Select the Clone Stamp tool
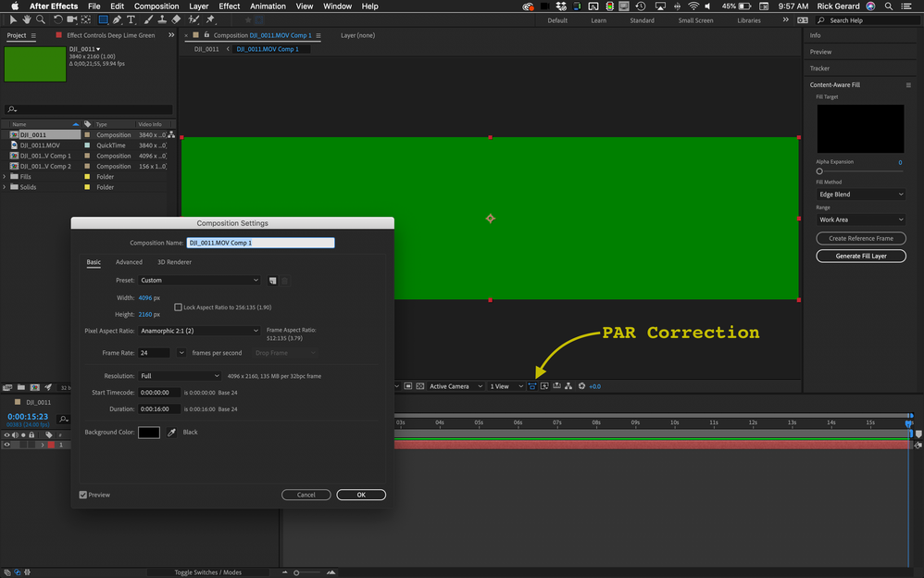Screen dimensions: 924x578 coord(162,19)
